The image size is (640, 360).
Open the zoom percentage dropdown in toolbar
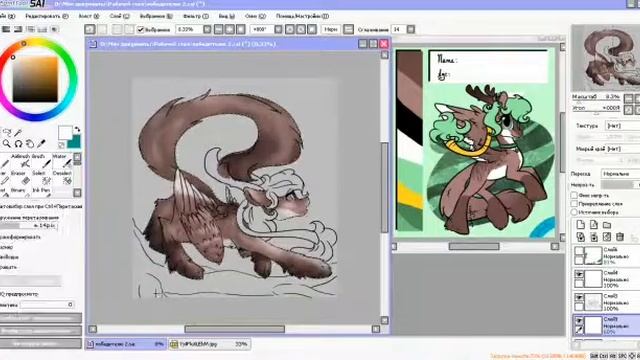[207, 29]
